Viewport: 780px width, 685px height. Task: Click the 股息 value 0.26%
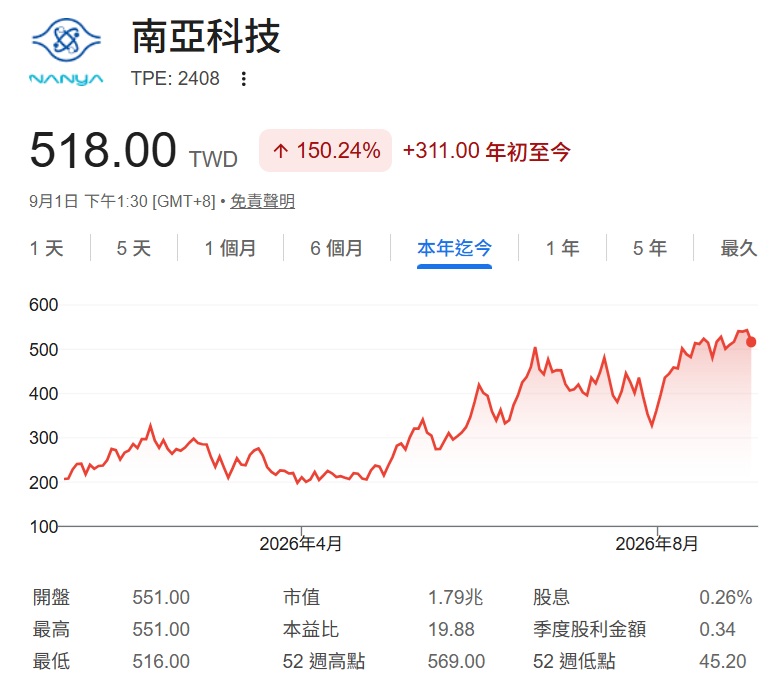click(x=726, y=597)
